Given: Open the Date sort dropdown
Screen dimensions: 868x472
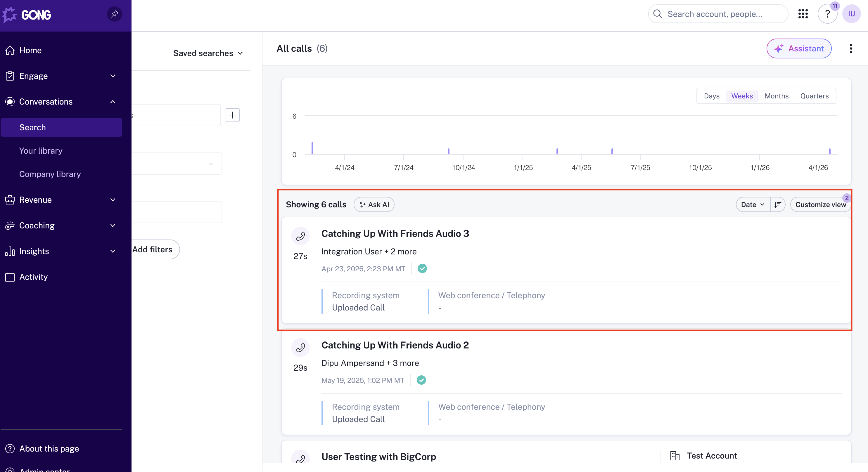Looking at the screenshot, I should (753, 204).
